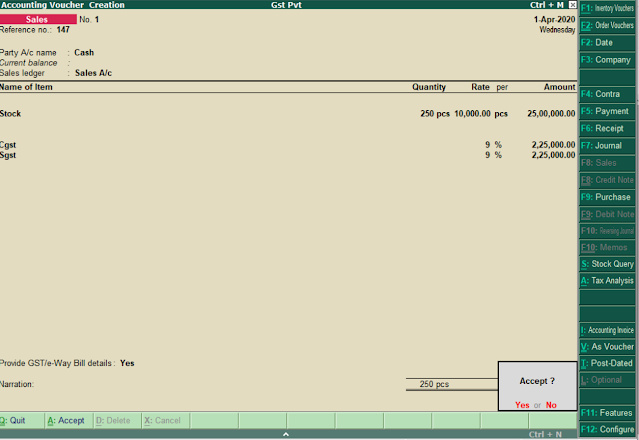
Task: Close the voucher window with X icon
Action: click(x=573, y=5)
